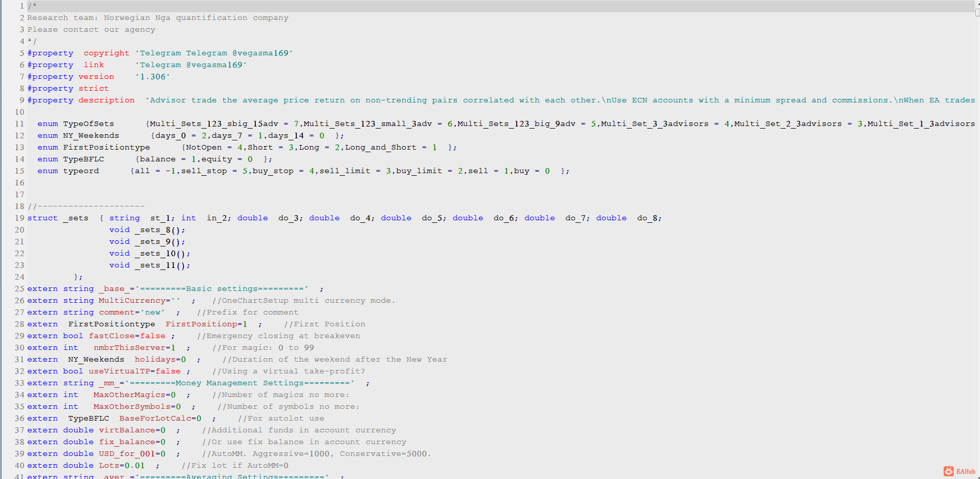The image size is (980, 479).
Task: Click 'Please contact our agency' comment
Action: [x=91, y=30]
